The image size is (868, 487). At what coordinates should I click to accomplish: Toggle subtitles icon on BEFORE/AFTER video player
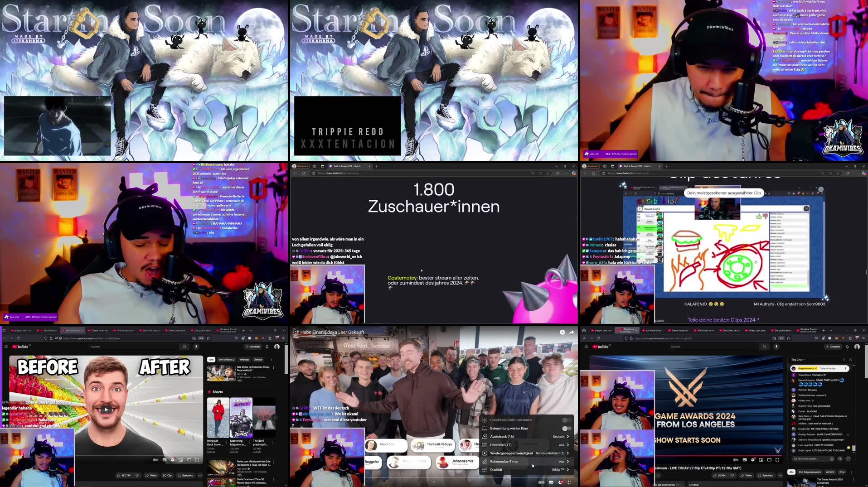coord(165,460)
